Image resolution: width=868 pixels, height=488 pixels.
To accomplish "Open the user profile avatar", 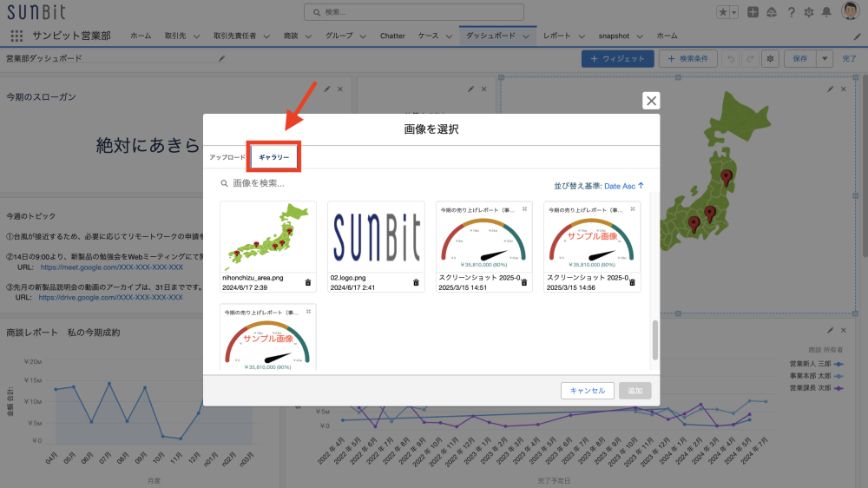I will tap(851, 10).
